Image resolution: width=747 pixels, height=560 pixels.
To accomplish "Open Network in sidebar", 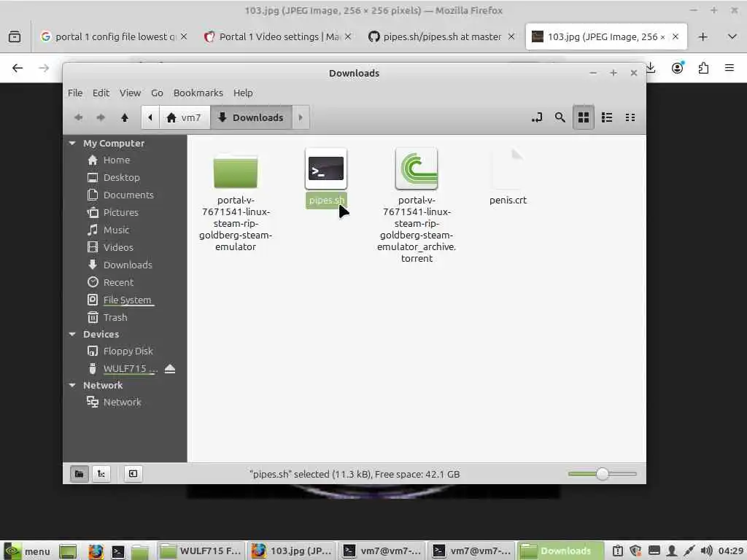I will [x=123, y=402].
